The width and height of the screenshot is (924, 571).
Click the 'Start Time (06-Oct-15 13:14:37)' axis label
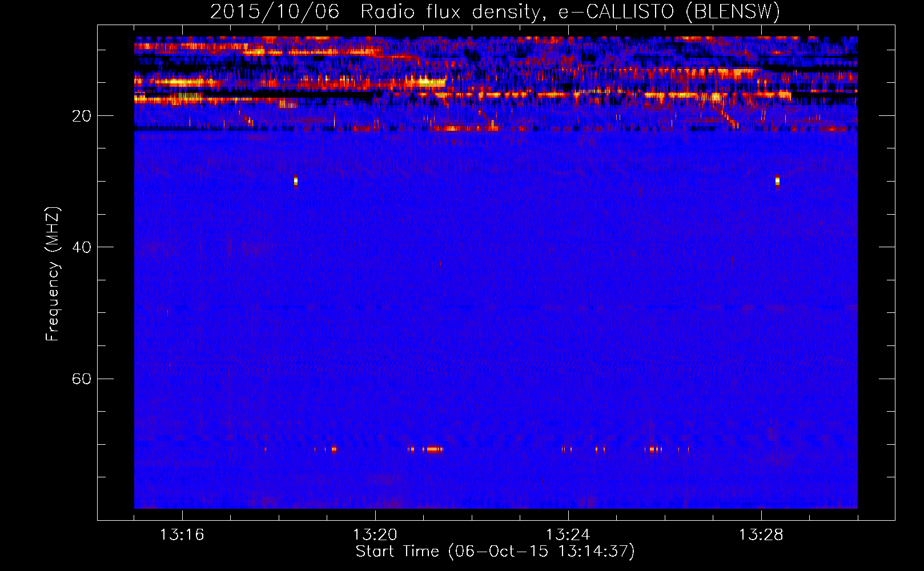(x=495, y=552)
